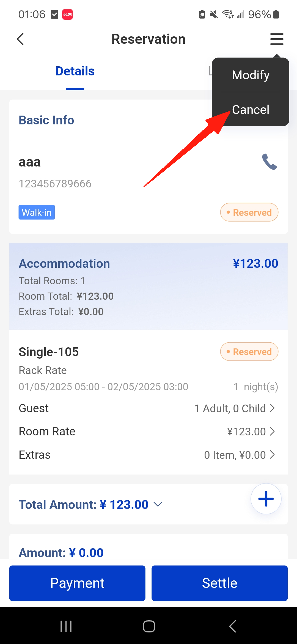Tap the back arrow in header
Image resolution: width=297 pixels, height=644 pixels.
coord(21,39)
